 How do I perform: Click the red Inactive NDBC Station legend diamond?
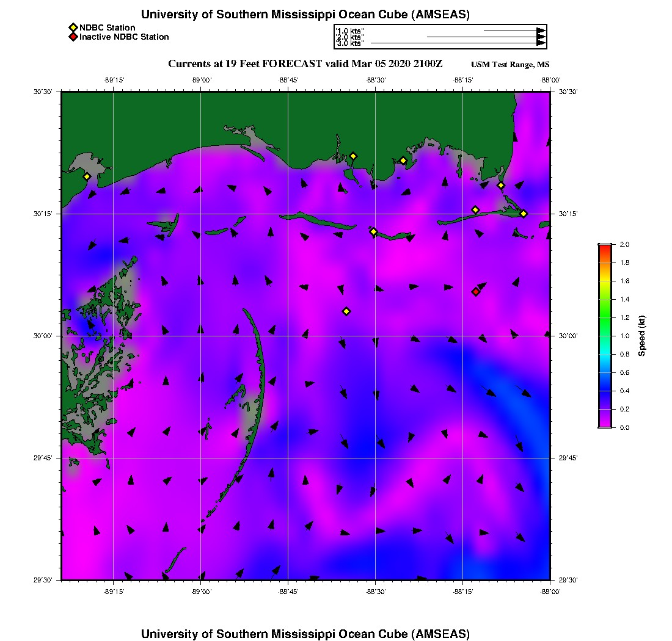pos(73,37)
